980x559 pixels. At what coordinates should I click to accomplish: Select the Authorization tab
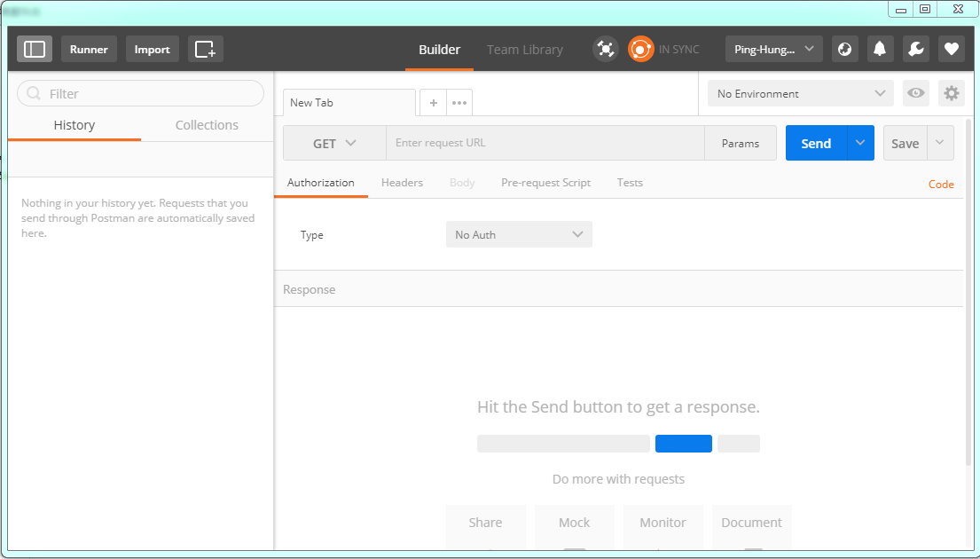point(321,183)
